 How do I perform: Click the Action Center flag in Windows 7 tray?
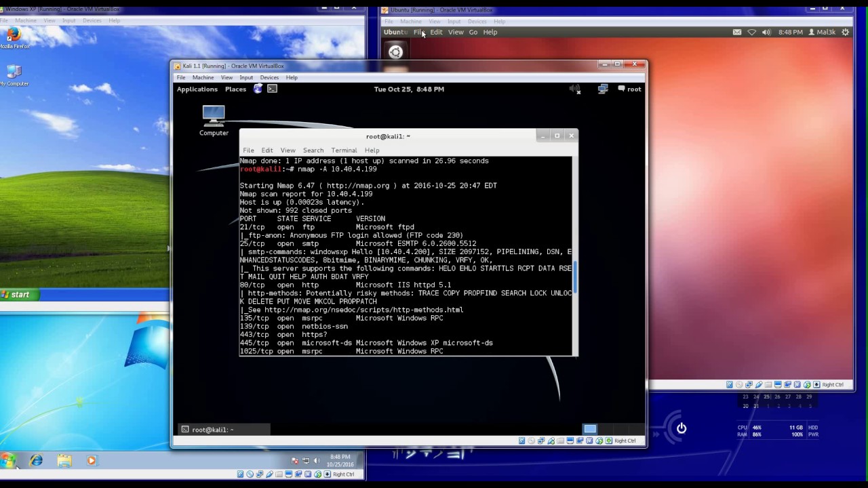(294, 461)
